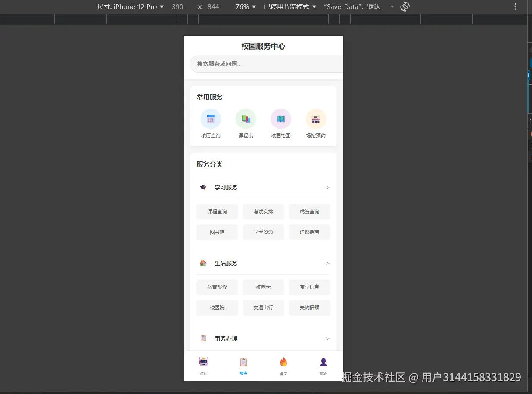Open the 76% zoom dropdown
The height and width of the screenshot is (394, 532).
(x=246, y=6)
